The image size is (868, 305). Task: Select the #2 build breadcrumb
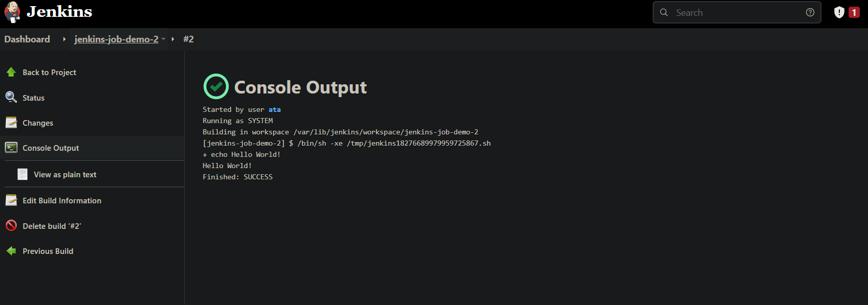(x=188, y=39)
